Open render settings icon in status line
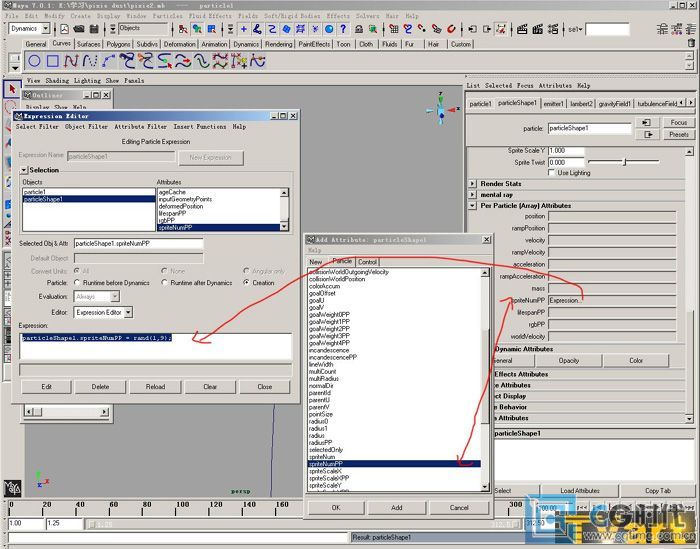The width and height of the screenshot is (700, 549). click(553, 29)
